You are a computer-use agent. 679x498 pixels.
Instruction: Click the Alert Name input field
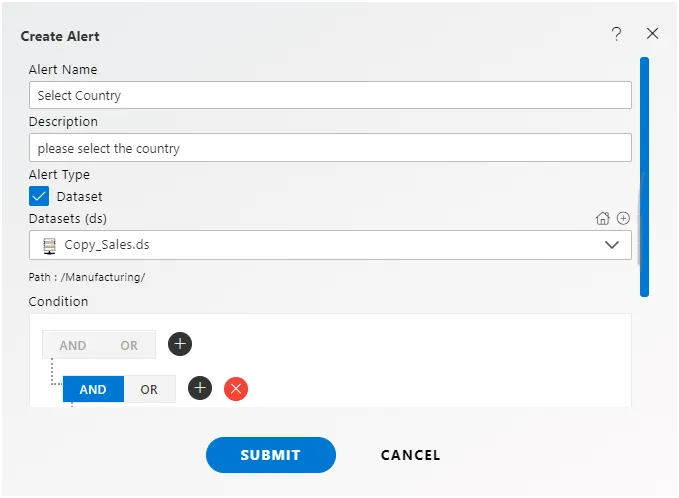tap(330, 95)
